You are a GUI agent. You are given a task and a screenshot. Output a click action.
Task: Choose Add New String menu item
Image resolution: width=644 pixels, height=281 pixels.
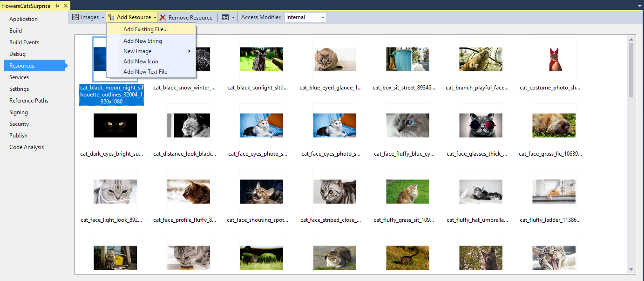click(x=151, y=41)
